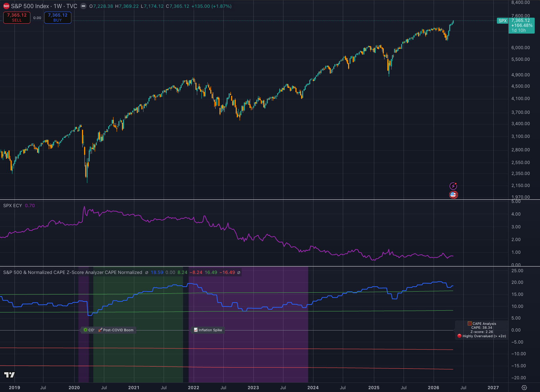
Task: Click the TradingView logo in bottom corner
Action: tap(10, 375)
